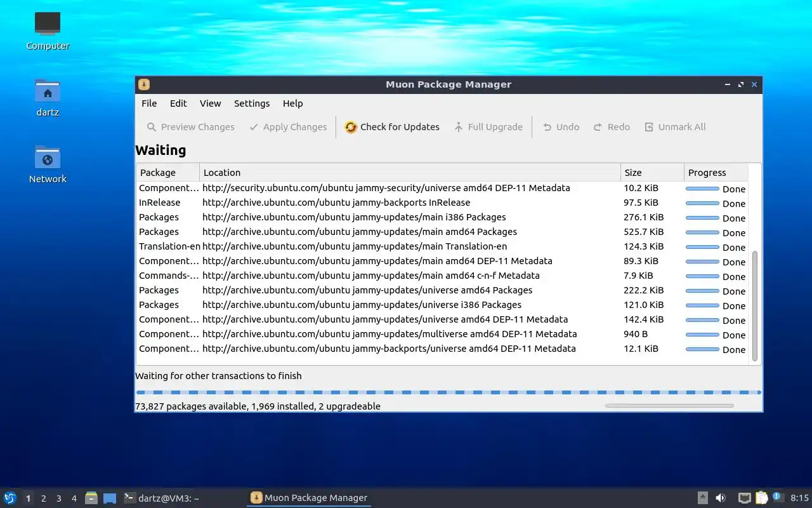Image resolution: width=812 pixels, height=508 pixels.
Task: Sort by the Size column header
Action: click(x=652, y=173)
